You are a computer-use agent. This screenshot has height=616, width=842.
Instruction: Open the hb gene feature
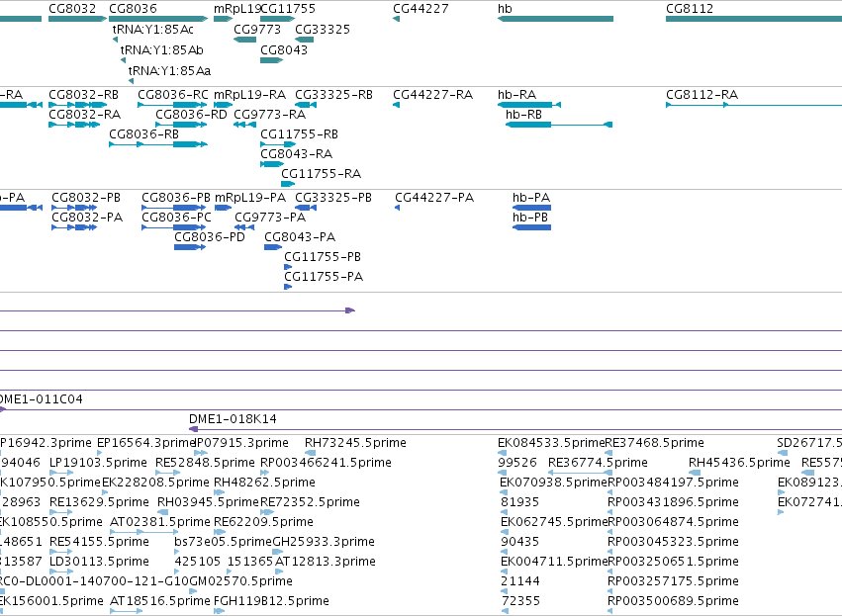tap(555, 19)
